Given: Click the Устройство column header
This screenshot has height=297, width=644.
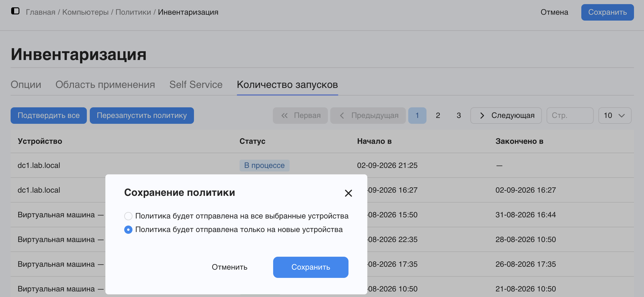Looking at the screenshot, I should coord(40,141).
